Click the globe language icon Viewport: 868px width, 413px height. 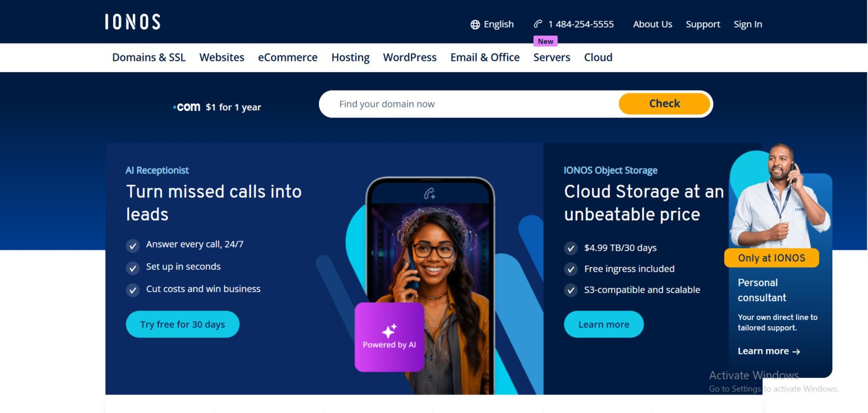[475, 24]
